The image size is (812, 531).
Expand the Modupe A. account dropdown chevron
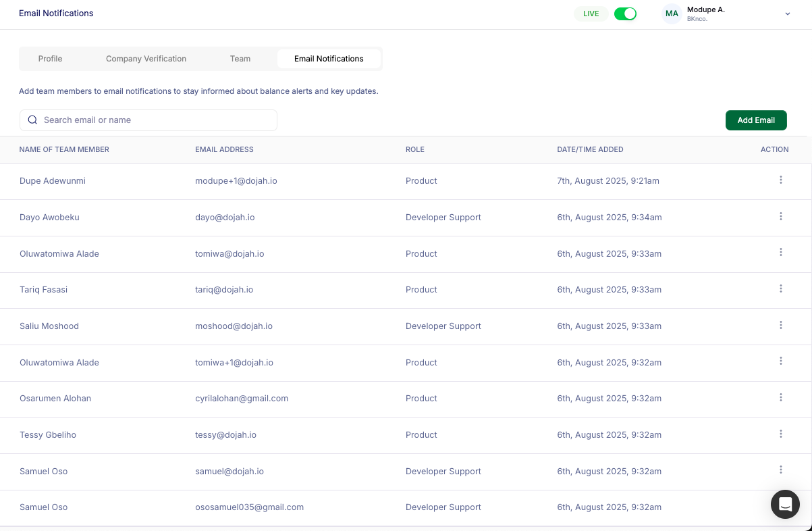click(x=787, y=14)
